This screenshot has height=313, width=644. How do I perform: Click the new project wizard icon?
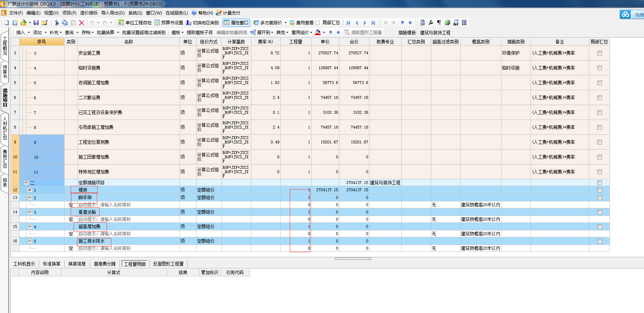click(15, 22)
